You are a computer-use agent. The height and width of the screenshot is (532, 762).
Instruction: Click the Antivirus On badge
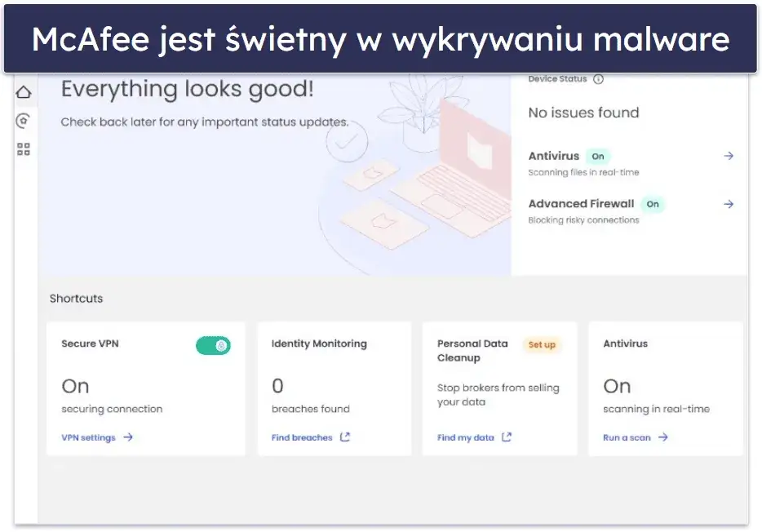click(x=598, y=156)
